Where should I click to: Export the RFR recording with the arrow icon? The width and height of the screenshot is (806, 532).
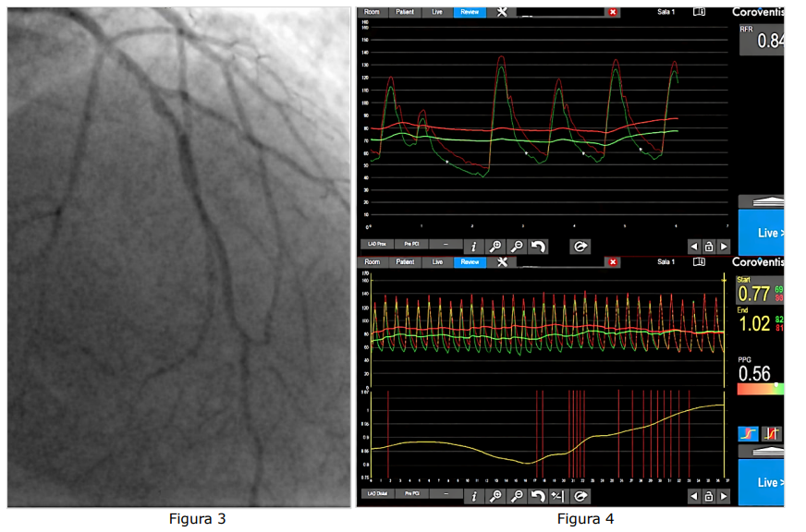580,247
